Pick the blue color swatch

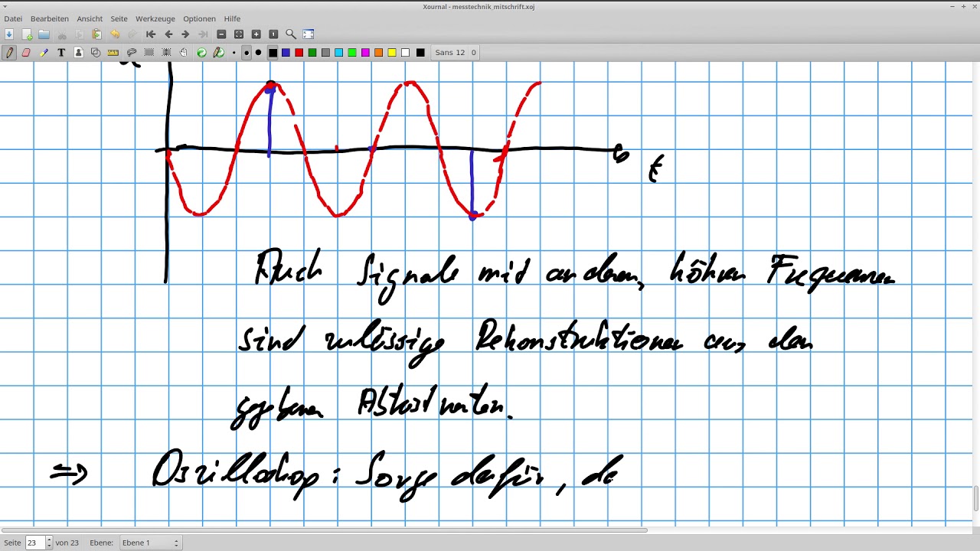[286, 53]
